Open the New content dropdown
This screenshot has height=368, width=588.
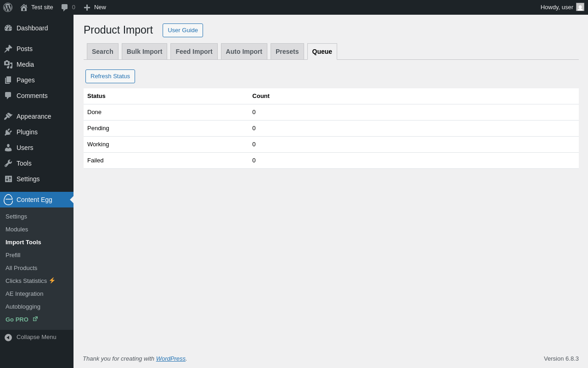(95, 7)
